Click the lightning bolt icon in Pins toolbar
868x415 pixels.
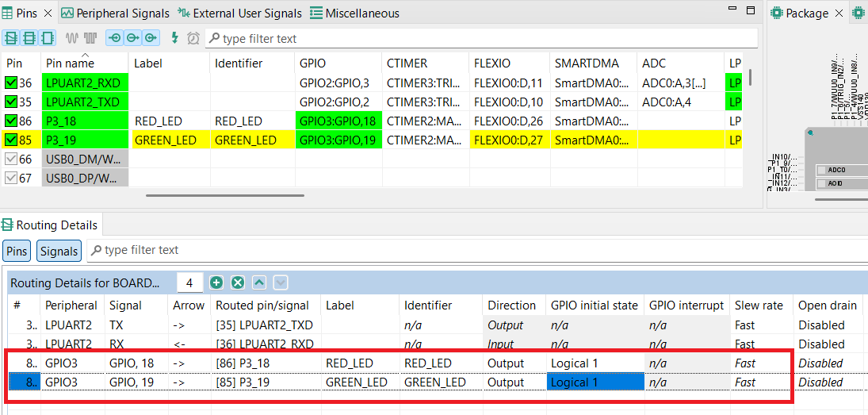pos(175,38)
